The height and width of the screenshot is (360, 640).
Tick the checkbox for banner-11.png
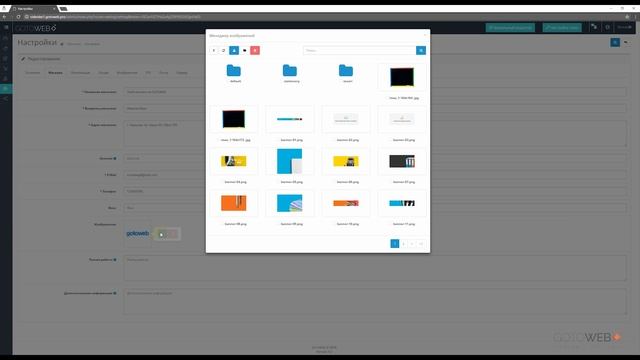click(390, 224)
